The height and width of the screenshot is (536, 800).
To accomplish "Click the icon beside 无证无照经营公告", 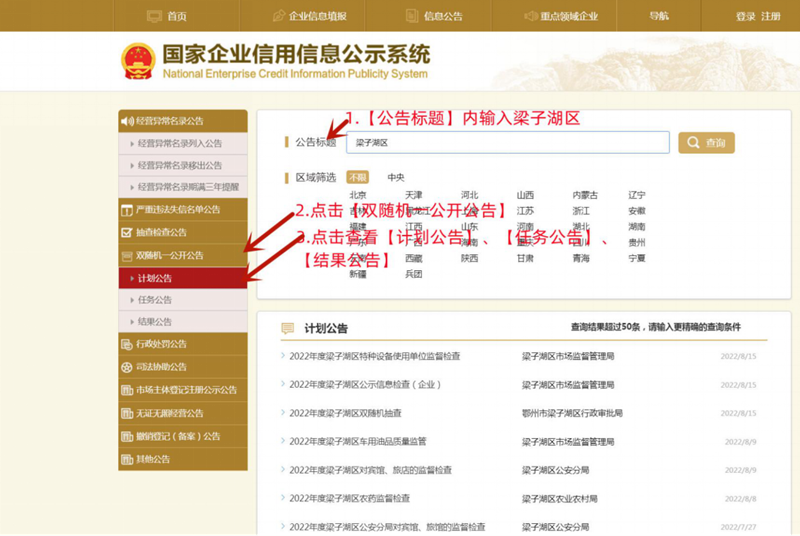I will pos(127,413).
